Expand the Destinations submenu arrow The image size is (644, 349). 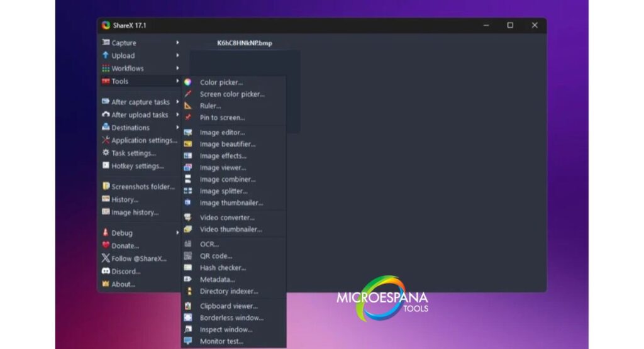pos(177,127)
